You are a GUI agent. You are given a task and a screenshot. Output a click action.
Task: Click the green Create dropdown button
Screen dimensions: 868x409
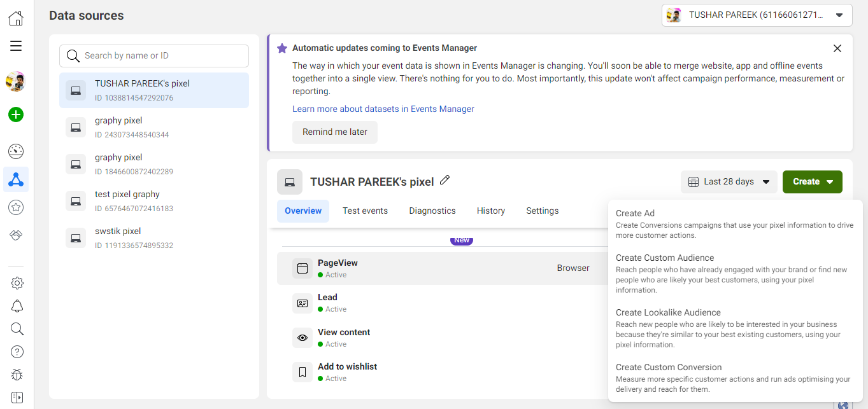[x=812, y=182]
